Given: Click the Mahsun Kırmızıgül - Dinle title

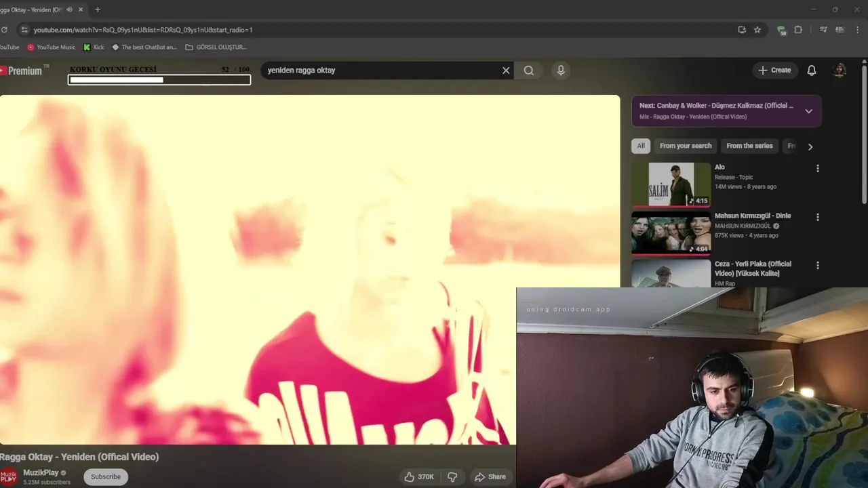Looking at the screenshot, I should point(753,216).
